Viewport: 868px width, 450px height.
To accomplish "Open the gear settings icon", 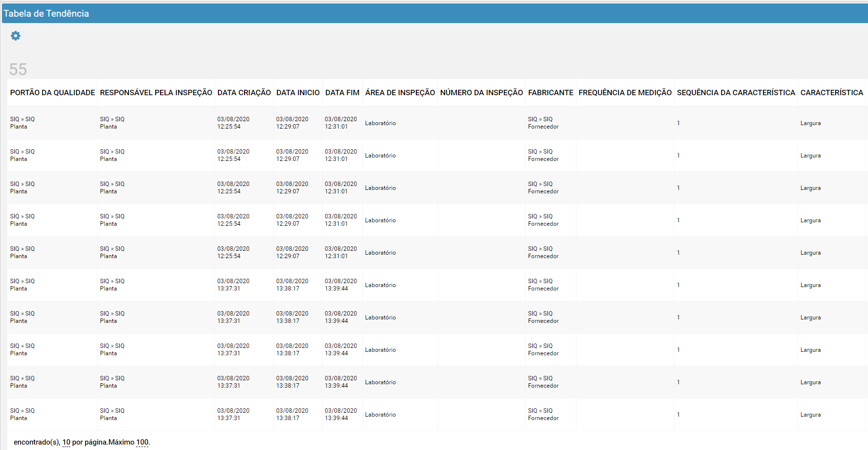I will click(16, 36).
